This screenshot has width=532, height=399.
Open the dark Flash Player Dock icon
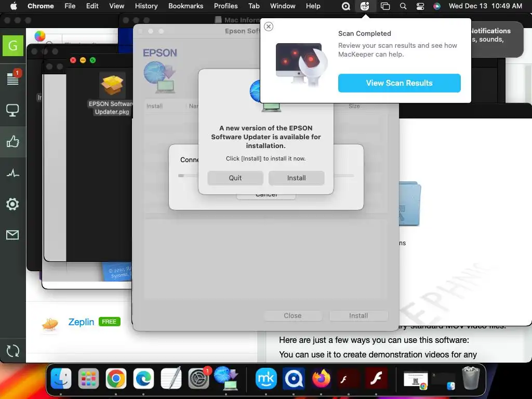[x=349, y=378]
